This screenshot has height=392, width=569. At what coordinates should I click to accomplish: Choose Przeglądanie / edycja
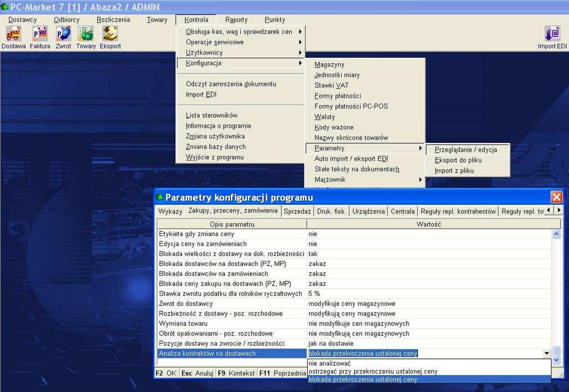467,150
